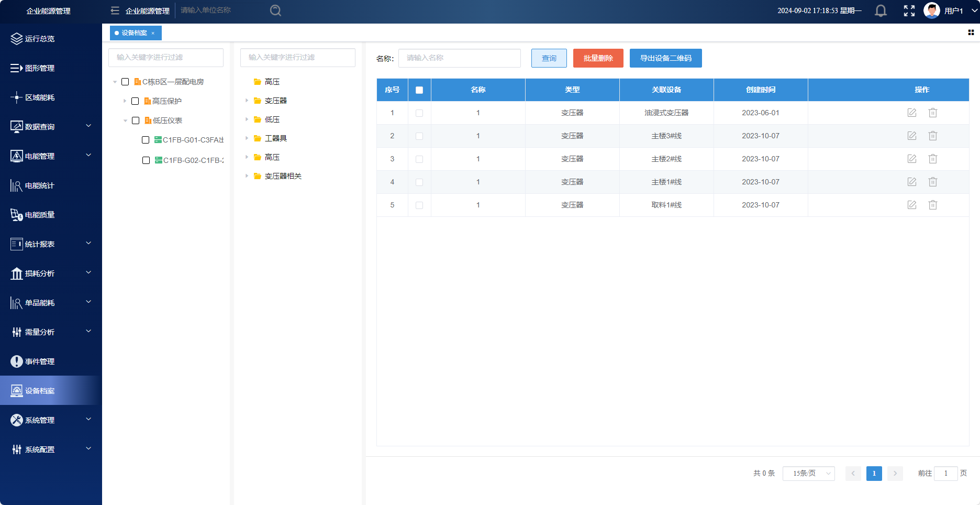Expand the 高压保护 tree node
This screenshot has width=980, height=505.
coord(125,101)
